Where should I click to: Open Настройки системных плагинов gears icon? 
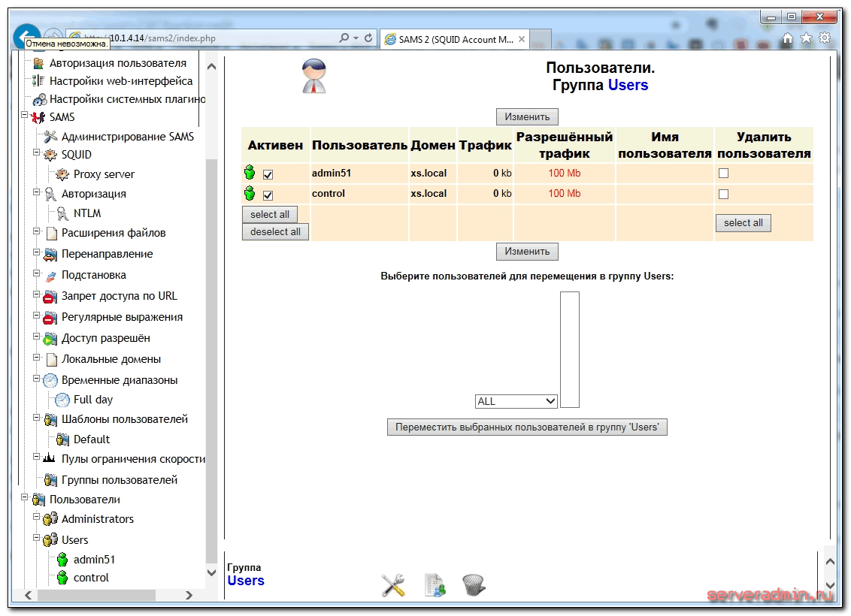[x=39, y=100]
